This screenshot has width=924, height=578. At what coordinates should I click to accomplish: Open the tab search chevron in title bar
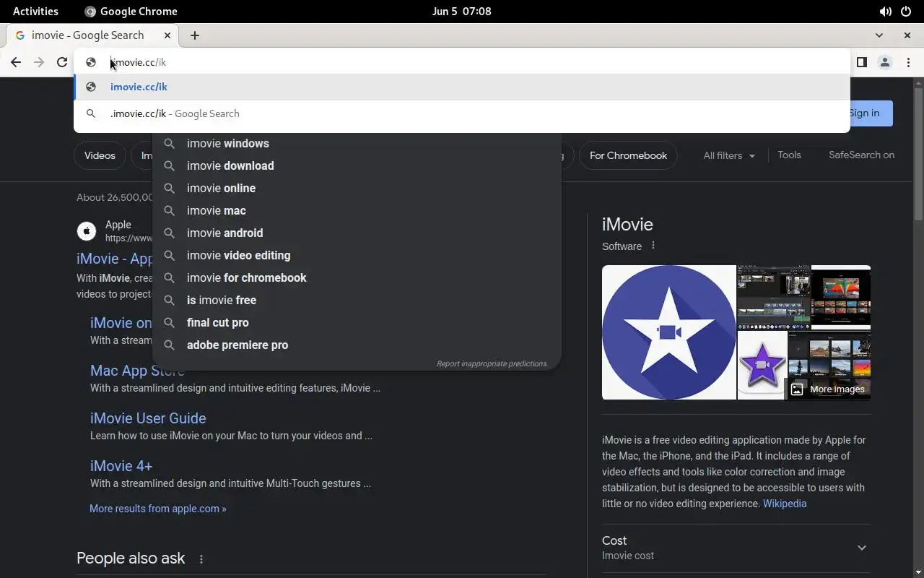tap(879, 35)
